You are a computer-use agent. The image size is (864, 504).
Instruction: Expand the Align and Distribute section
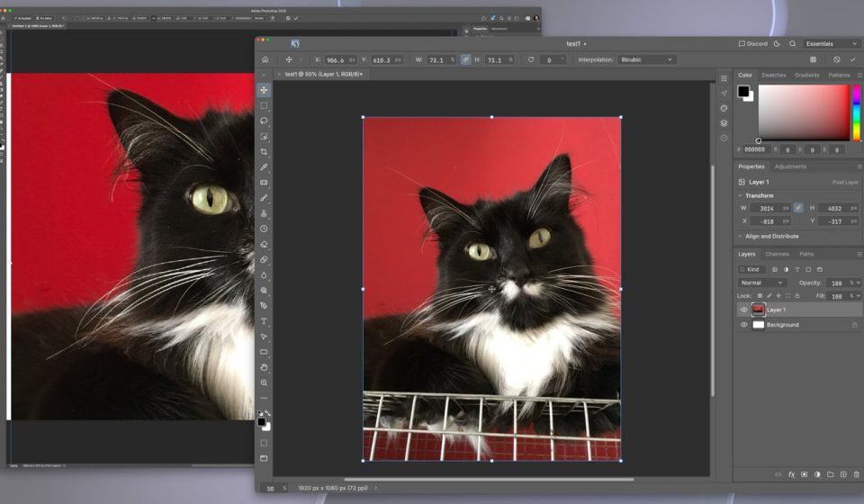point(740,237)
